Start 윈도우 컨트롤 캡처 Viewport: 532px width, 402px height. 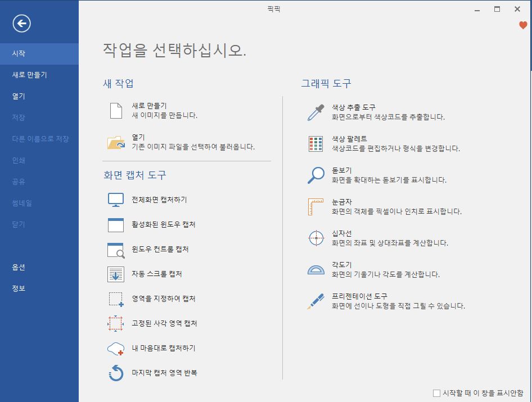[x=160, y=249]
